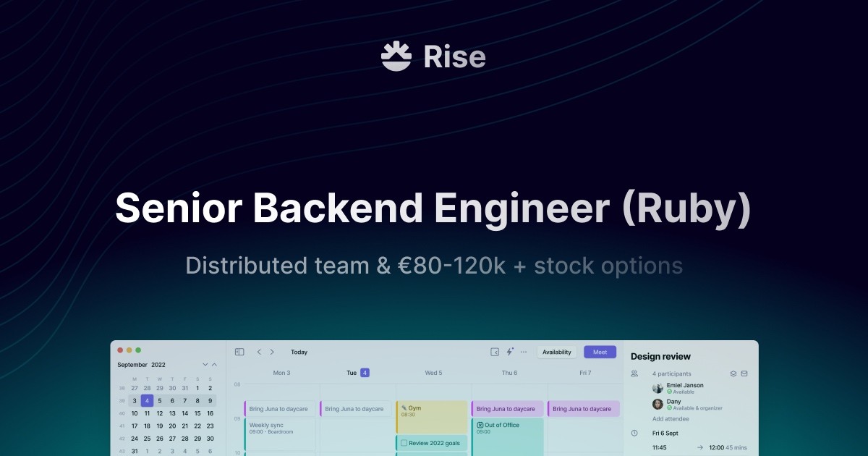This screenshot has width=868, height=456.
Task: Open Thursday's Bring Juna to daycare event
Action: coord(508,409)
